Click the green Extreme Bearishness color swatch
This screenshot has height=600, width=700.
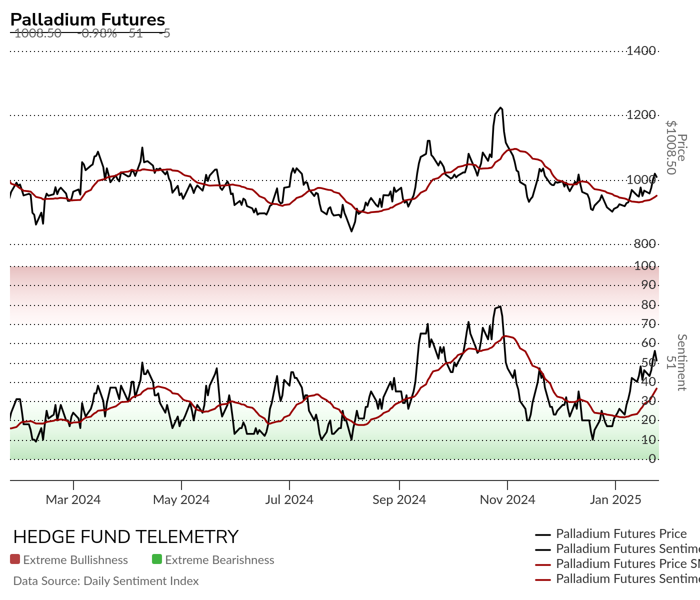[x=157, y=559]
